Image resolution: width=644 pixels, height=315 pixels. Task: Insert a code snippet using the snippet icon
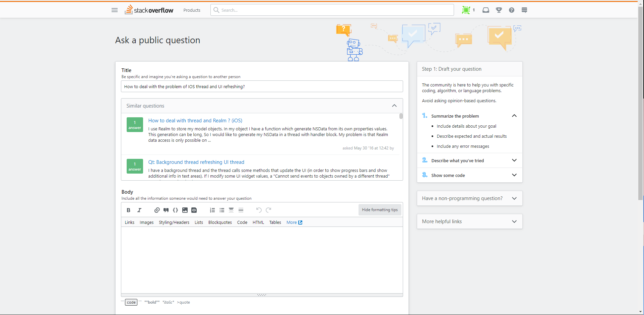pyautogui.click(x=194, y=210)
